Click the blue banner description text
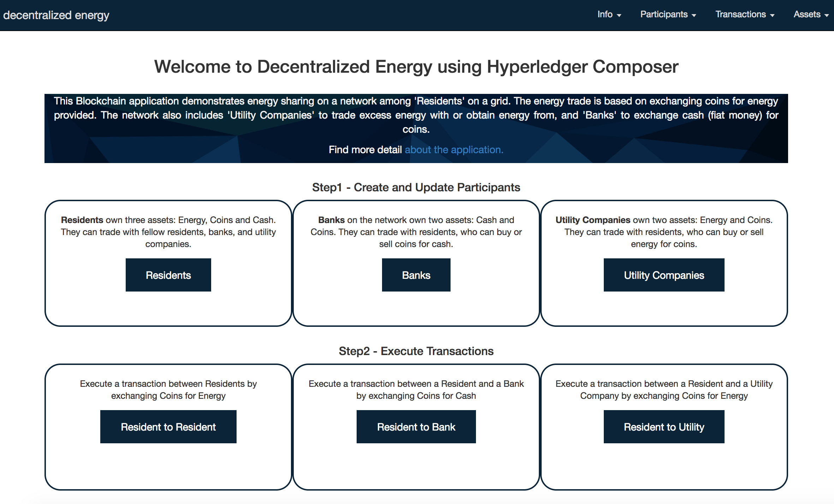Viewport: 834px width, 504px height. (416, 115)
